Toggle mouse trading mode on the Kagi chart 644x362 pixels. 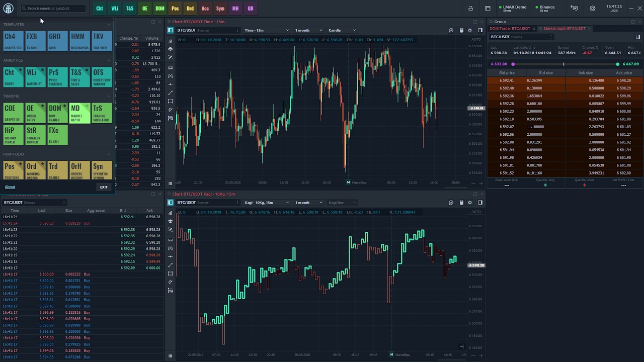coord(461,203)
